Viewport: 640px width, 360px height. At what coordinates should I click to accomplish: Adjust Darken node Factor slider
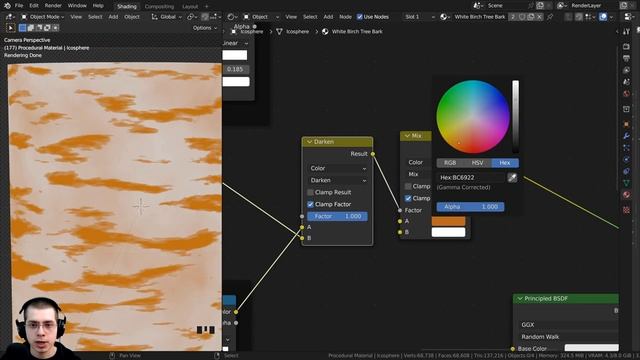tap(337, 216)
